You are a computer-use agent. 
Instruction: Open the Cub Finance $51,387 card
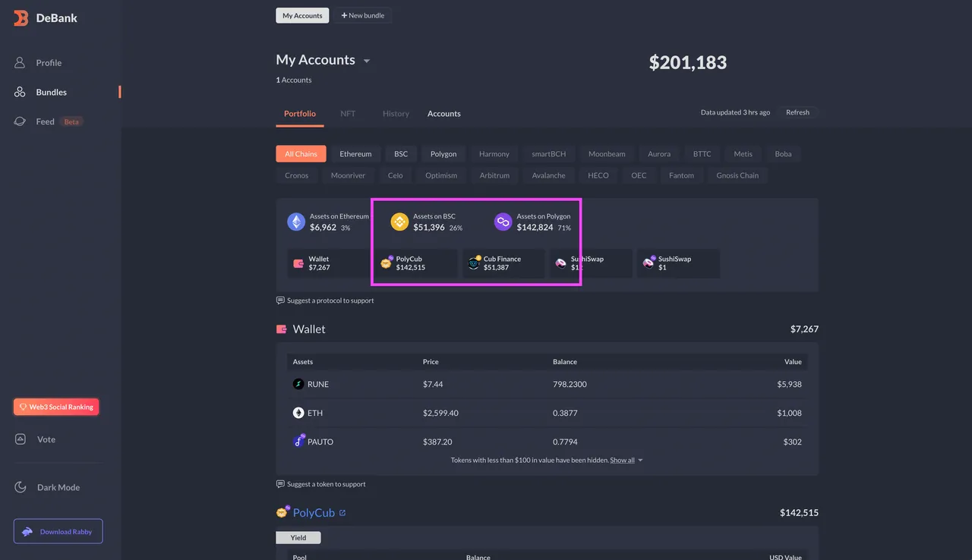[503, 263]
